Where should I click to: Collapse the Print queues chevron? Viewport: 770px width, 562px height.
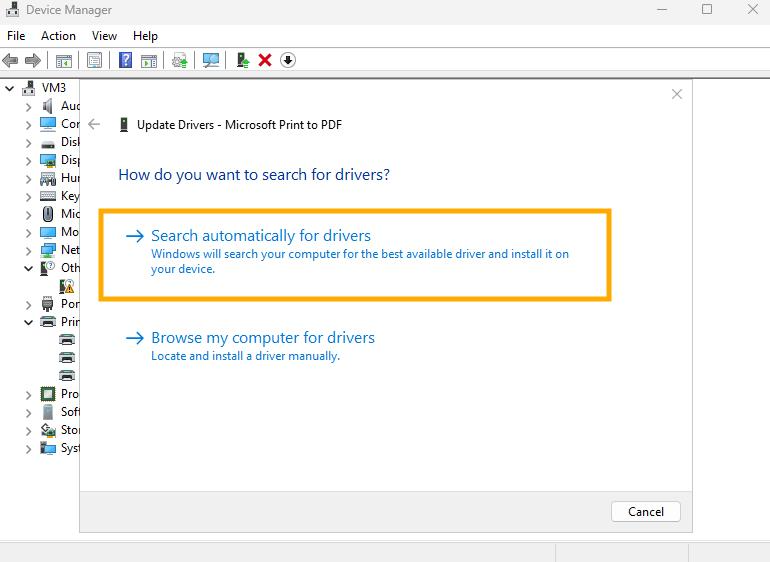click(x=28, y=322)
